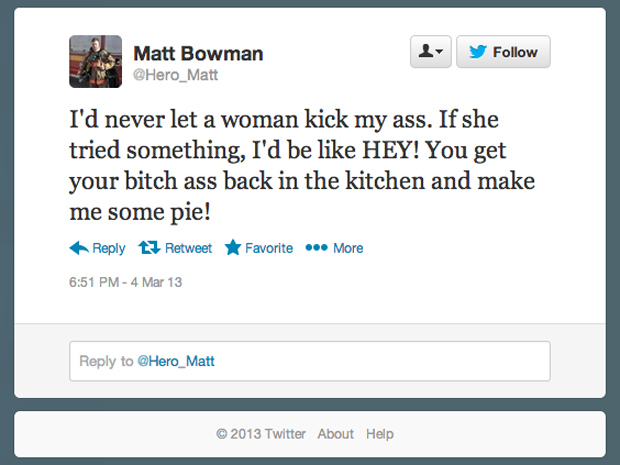The width and height of the screenshot is (620, 465).
Task: Click the @Hero_Matt handle under the name
Action: click(x=175, y=74)
